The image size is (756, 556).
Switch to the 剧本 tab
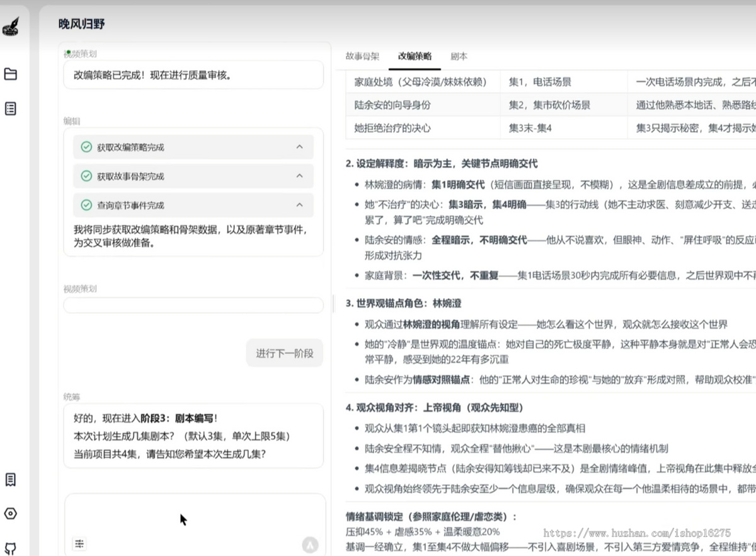tap(459, 56)
